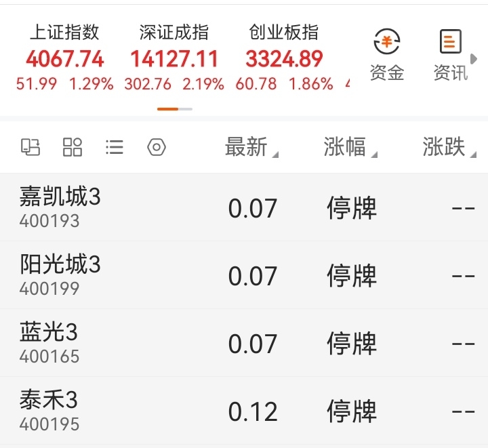Select the split-panel layout icon
Screen dimensions: 488x448
[x=30, y=147]
